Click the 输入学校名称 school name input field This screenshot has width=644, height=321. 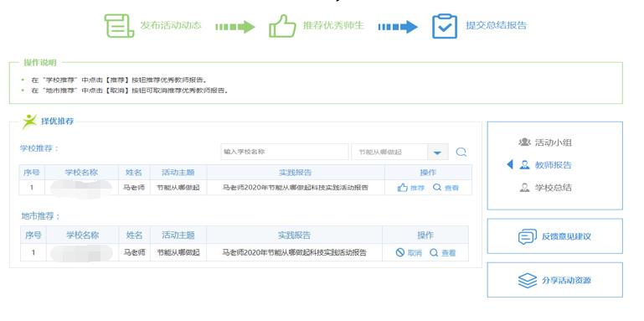coord(284,152)
